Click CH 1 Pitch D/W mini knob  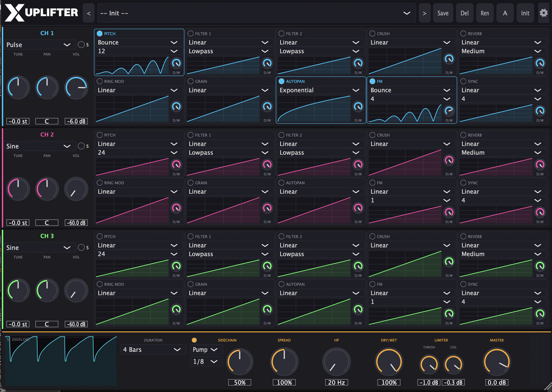(x=176, y=63)
